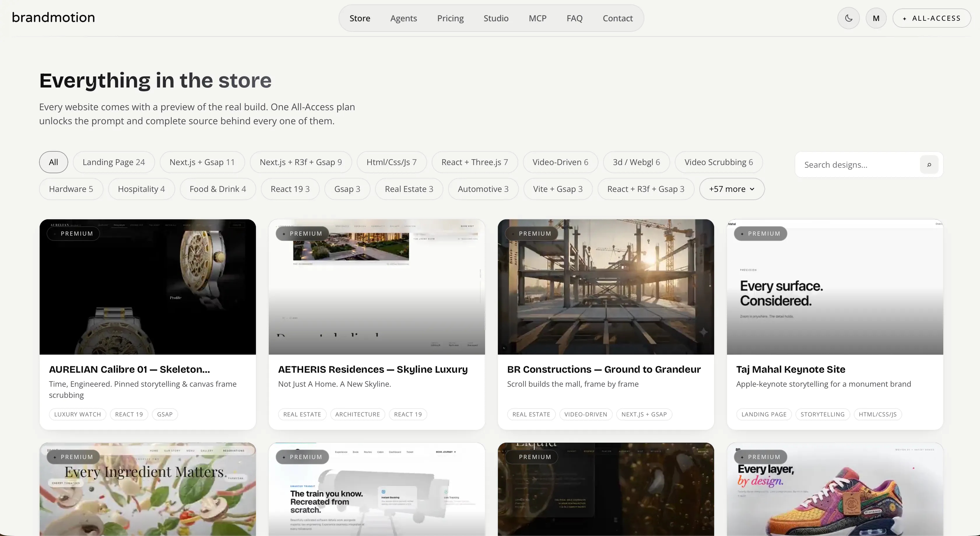Click REAL ESTATE tag on BR Constructions card
The image size is (980, 536).
click(531, 414)
